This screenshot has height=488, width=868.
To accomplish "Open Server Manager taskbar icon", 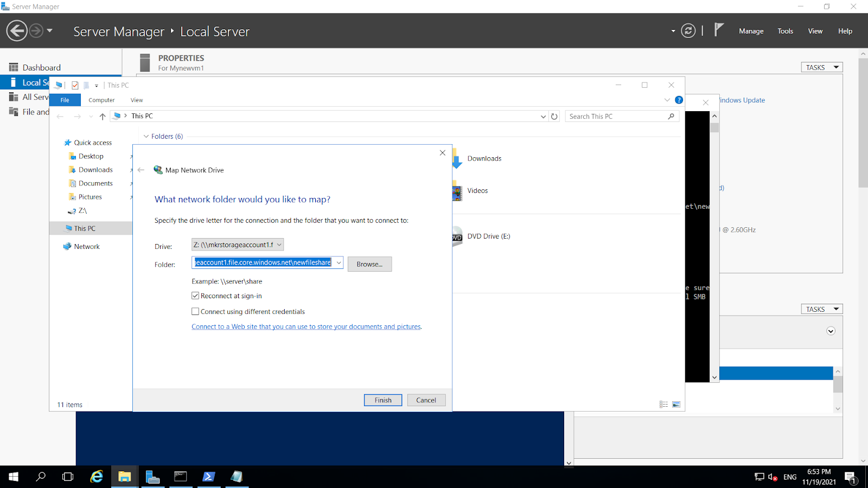I will click(152, 477).
